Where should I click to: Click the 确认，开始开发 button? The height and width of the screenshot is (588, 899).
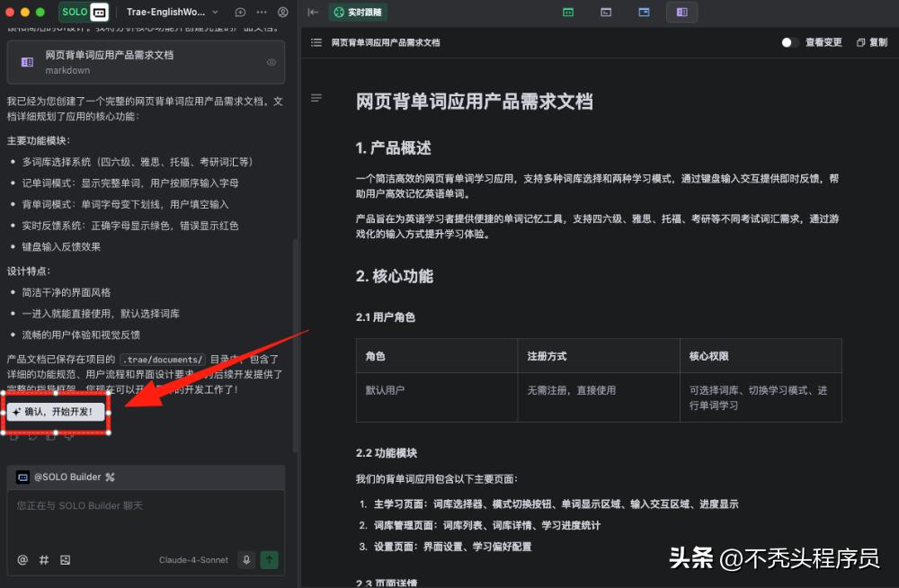(x=56, y=414)
